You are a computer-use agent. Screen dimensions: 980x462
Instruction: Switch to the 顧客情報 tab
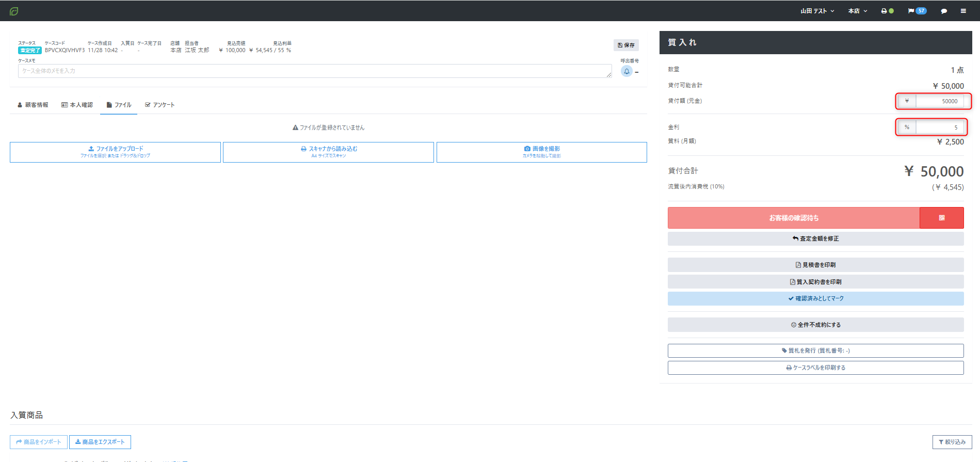click(33, 105)
